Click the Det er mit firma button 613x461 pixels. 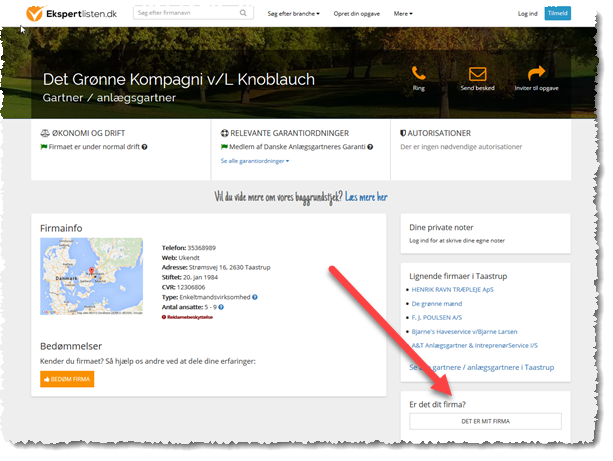pos(486,422)
